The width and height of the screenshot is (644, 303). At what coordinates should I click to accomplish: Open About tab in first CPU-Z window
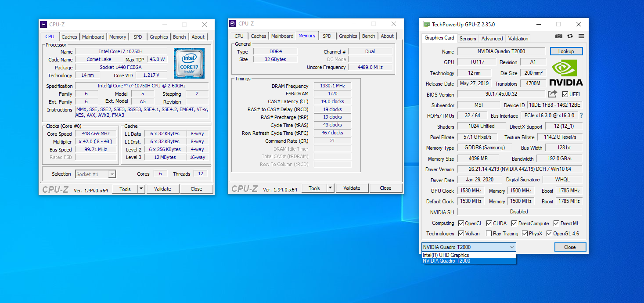198,37
